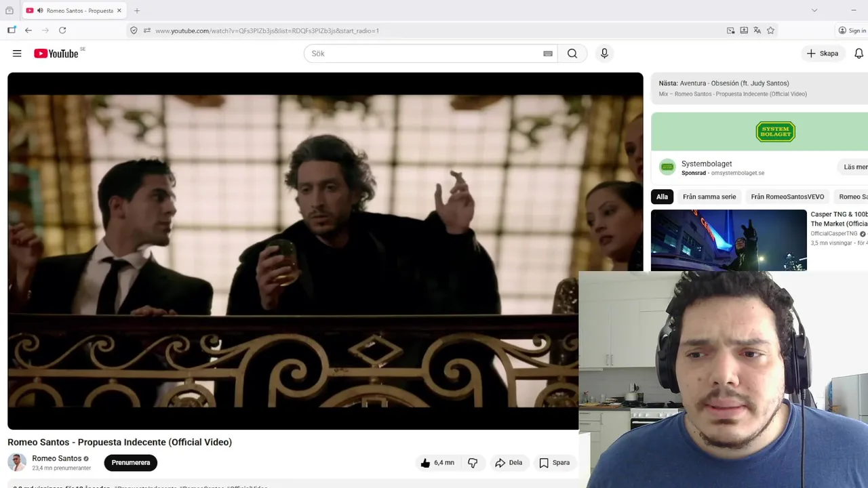Click the 23,4 mn prenumeranter text
Screen dimensions: 868x488
pos(61,468)
